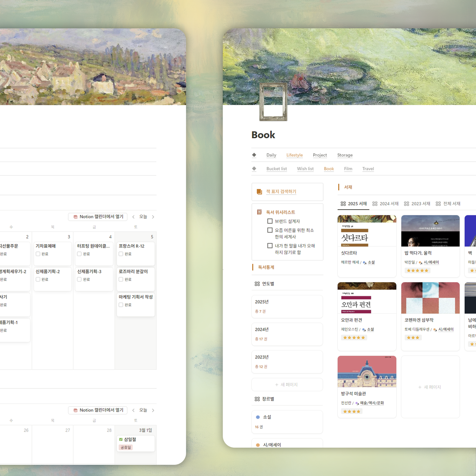476x476 pixels.
Task: Click the book icon beside 책 표지 검색하기
Action: 259,192
